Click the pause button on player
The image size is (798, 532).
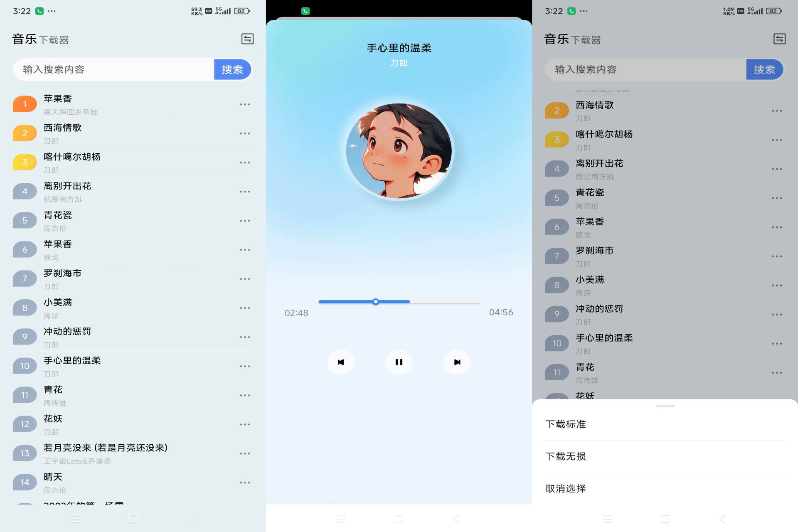pos(399,361)
